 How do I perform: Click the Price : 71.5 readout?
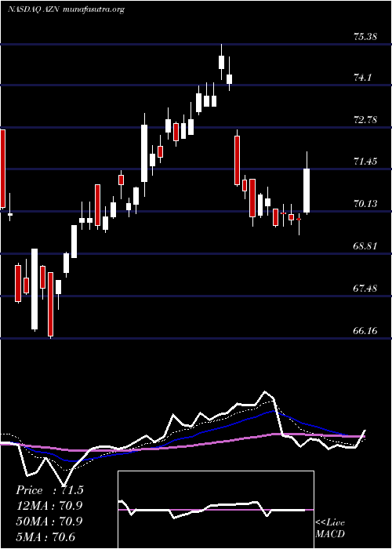click(x=49, y=490)
